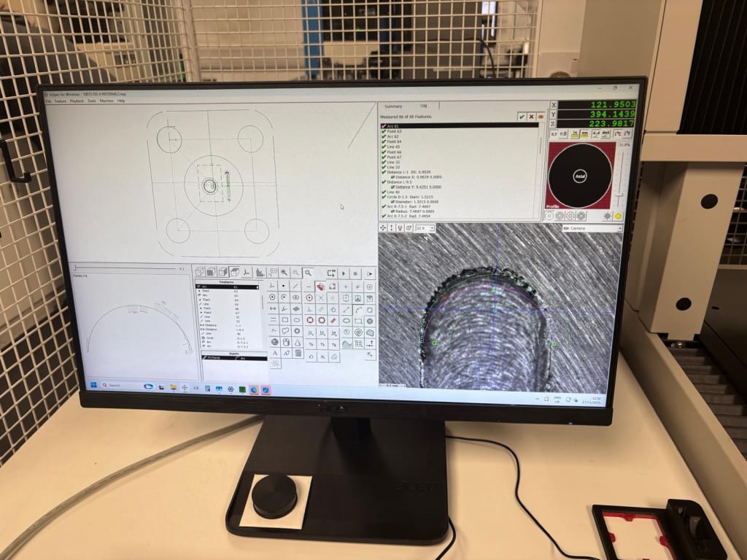The image size is (747, 560).
Task: Click the green checkmark accept button
Action: (521, 117)
